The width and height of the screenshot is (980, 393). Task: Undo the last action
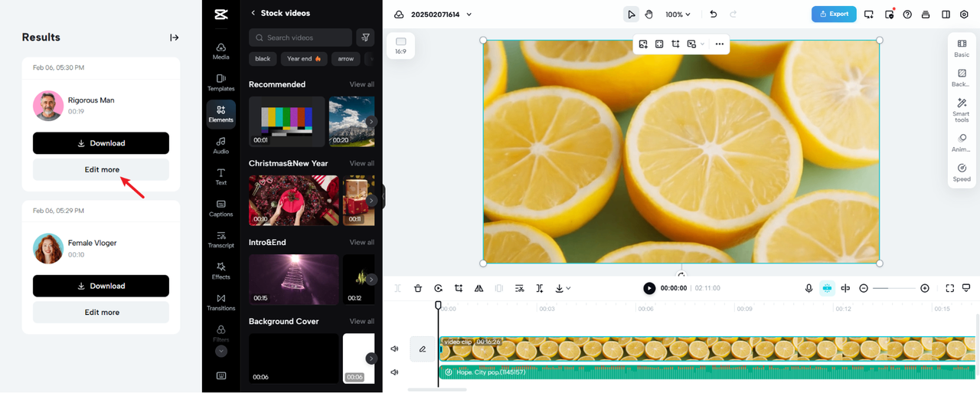coord(714,14)
